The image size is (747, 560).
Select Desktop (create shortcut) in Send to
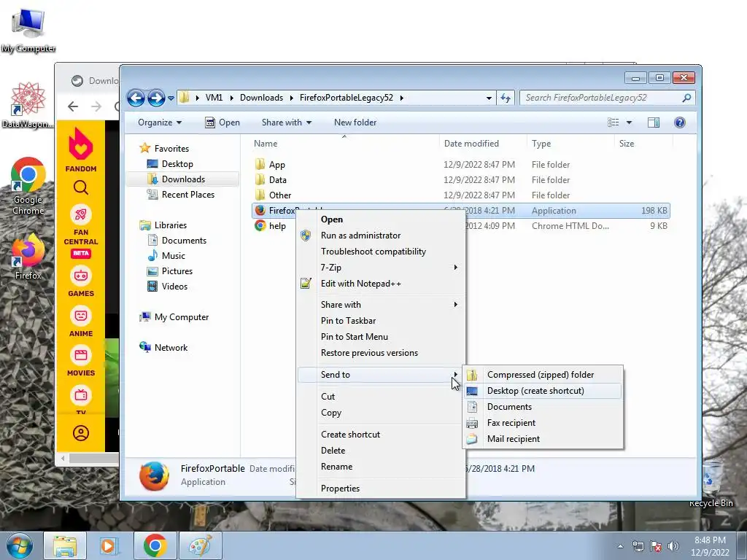tap(543, 391)
